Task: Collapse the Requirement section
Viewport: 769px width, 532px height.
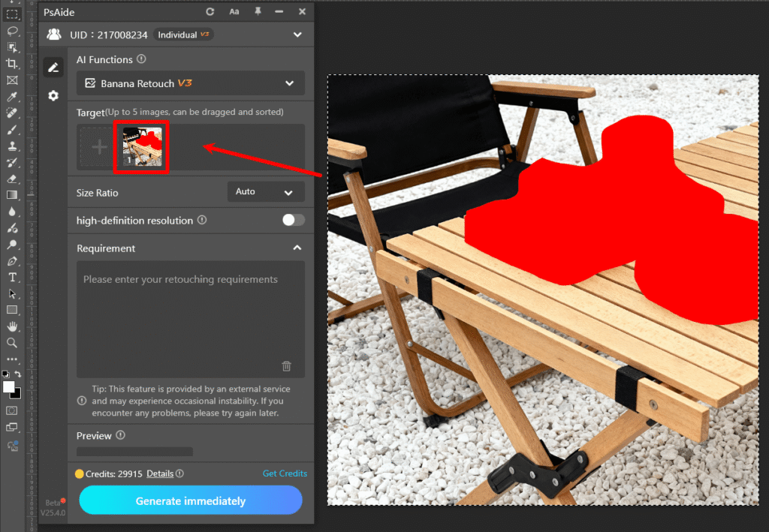Action: click(297, 248)
